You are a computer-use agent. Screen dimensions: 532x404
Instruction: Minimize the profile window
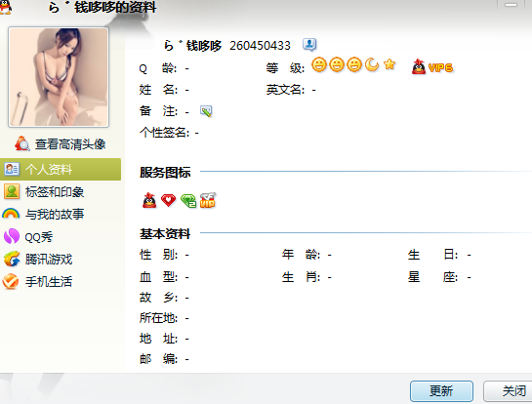[511, 5]
